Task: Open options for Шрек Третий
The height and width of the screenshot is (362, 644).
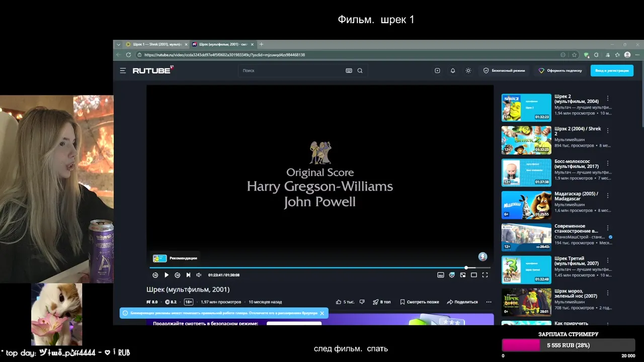Action: 608,260
